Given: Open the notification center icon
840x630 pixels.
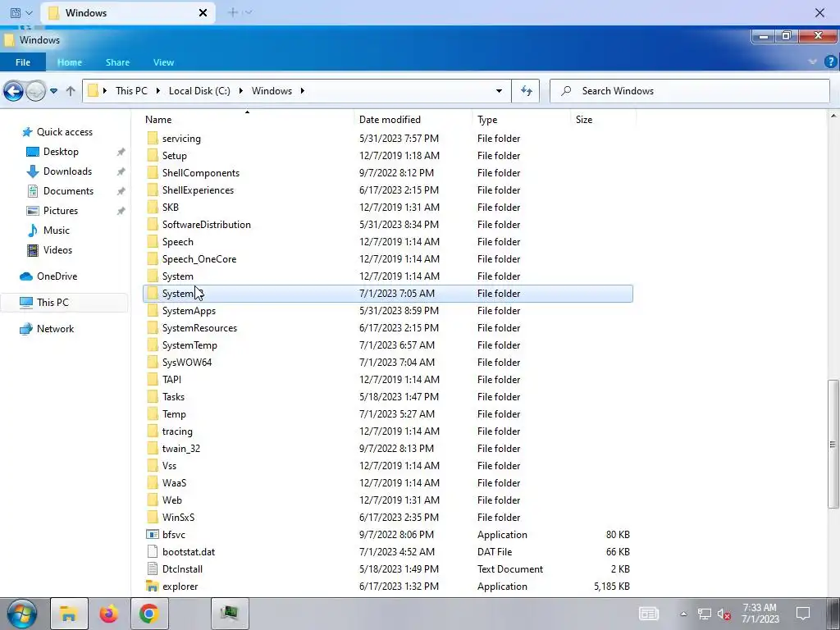Looking at the screenshot, I should coord(802,614).
